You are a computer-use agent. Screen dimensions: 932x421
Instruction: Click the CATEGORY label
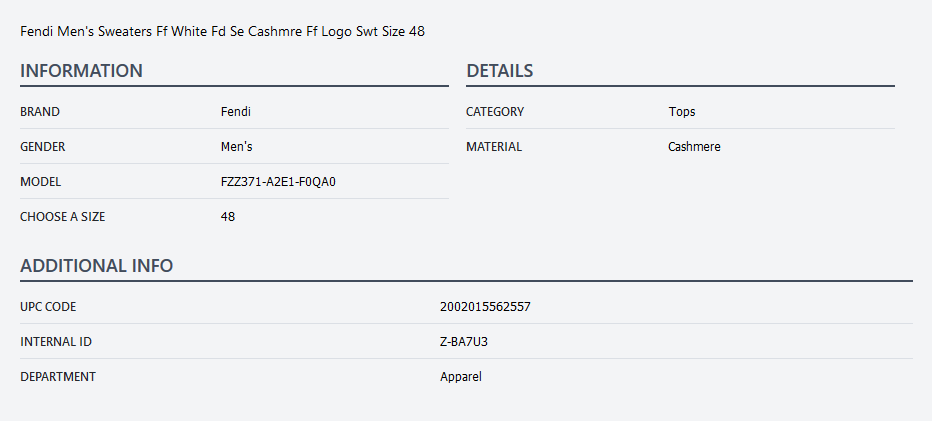[x=495, y=112]
